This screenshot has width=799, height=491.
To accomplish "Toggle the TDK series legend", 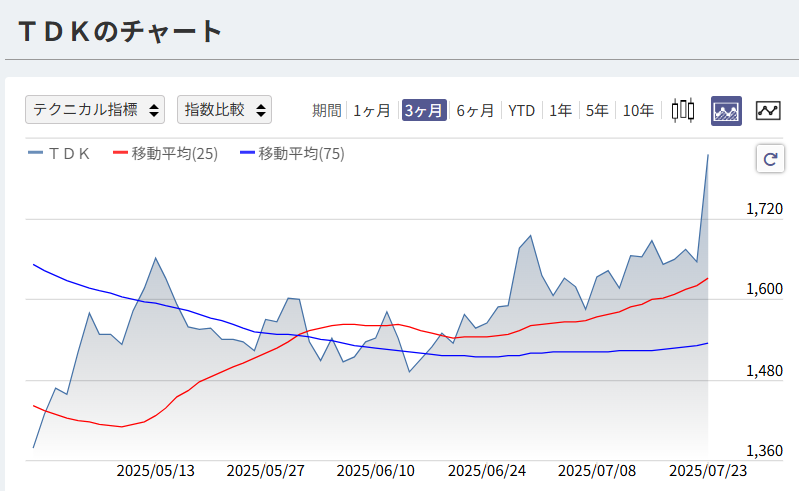I will point(59,153).
